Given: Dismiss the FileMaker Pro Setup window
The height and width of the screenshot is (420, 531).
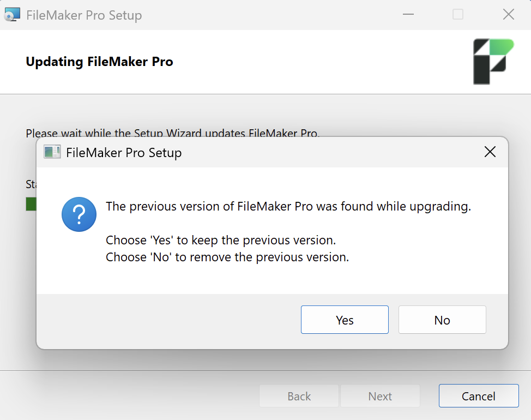Looking at the screenshot, I should [509, 14].
